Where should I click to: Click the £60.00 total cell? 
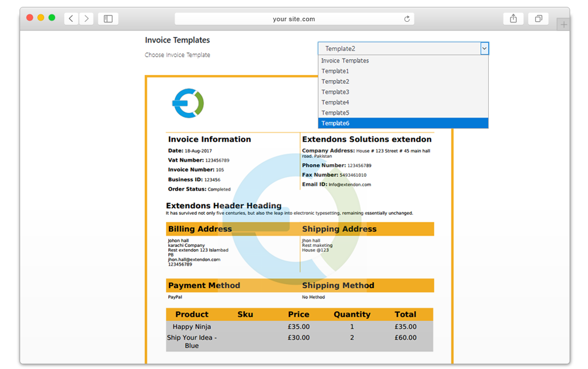coord(405,337)
